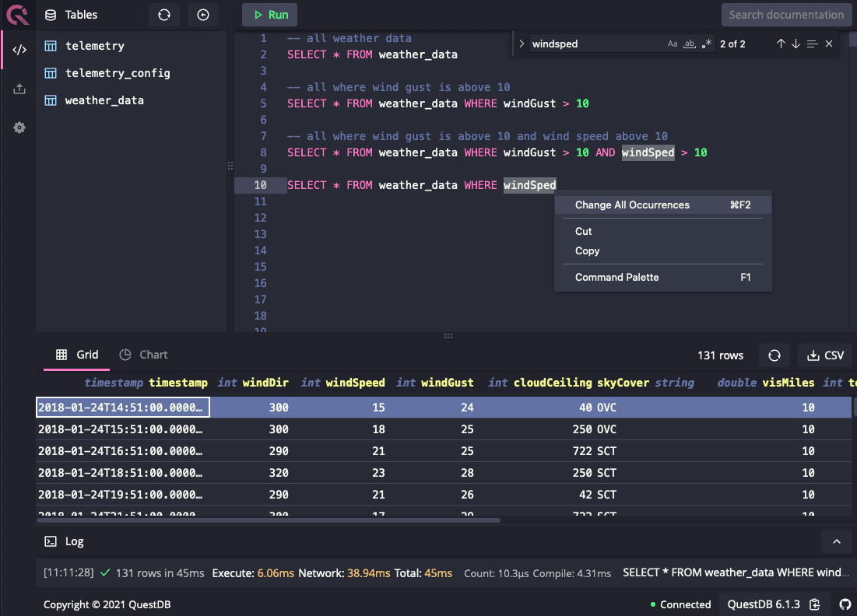
Task: Run the query with Run button
Action: coord(270,15)
